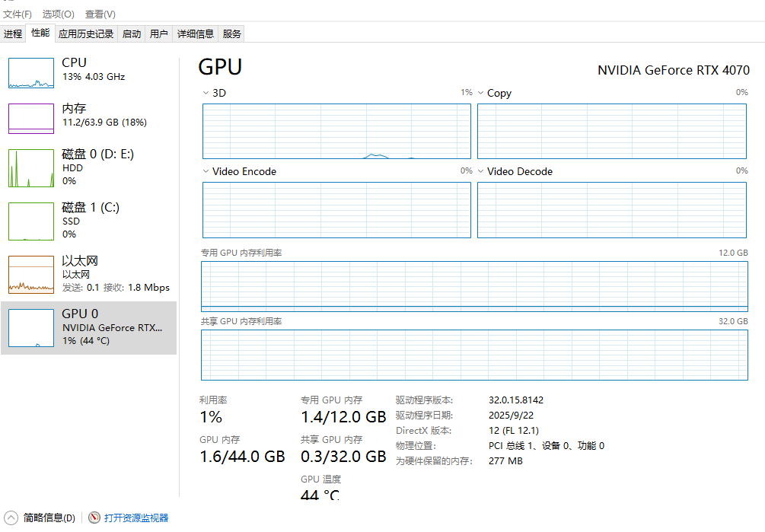Image resolution: width=765 pixels, height=532 pixels.
Task: Click the 专用 GPU 内存利用率 graph
Action: tap(474, 286)
